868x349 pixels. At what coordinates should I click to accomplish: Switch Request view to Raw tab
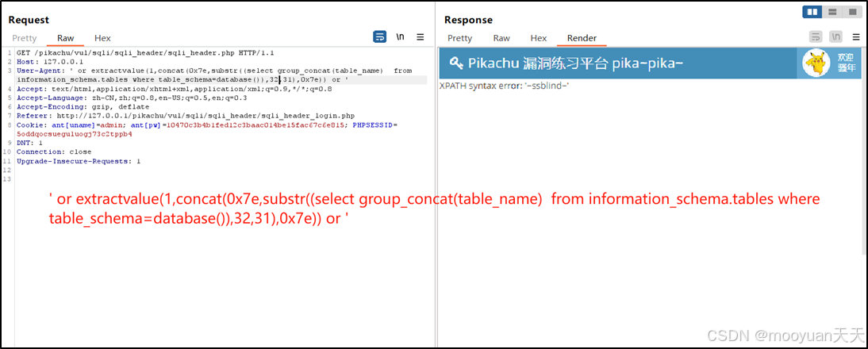pos(65,38)
